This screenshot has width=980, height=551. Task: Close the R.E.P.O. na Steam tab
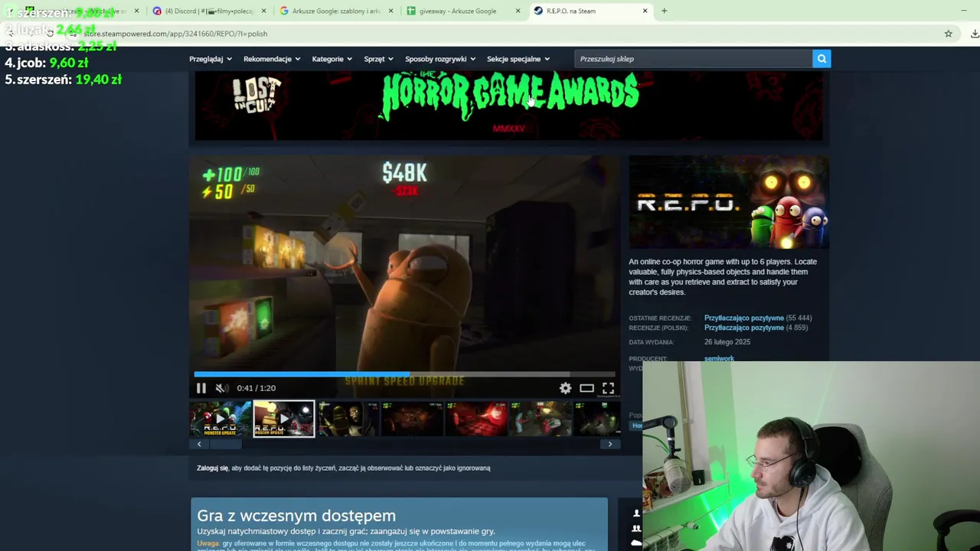[x=645, y=11]
